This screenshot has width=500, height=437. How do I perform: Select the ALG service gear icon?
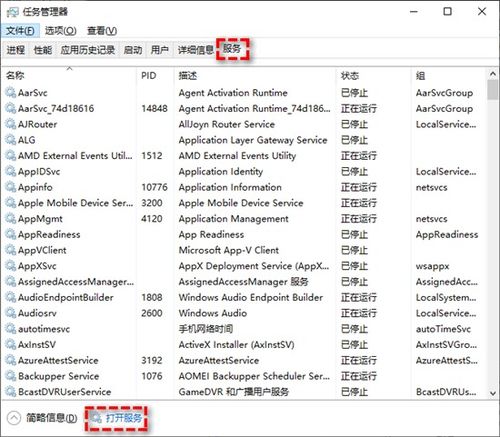click(11, 140)
